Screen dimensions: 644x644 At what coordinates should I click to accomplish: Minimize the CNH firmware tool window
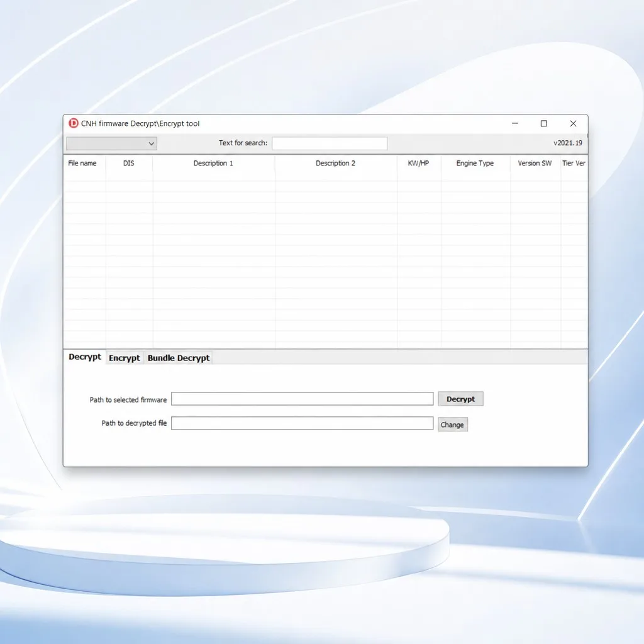[514, 123]
